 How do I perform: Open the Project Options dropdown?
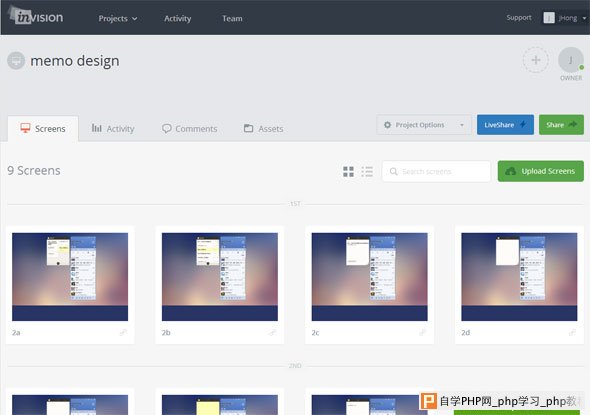[x=424, y=125]
